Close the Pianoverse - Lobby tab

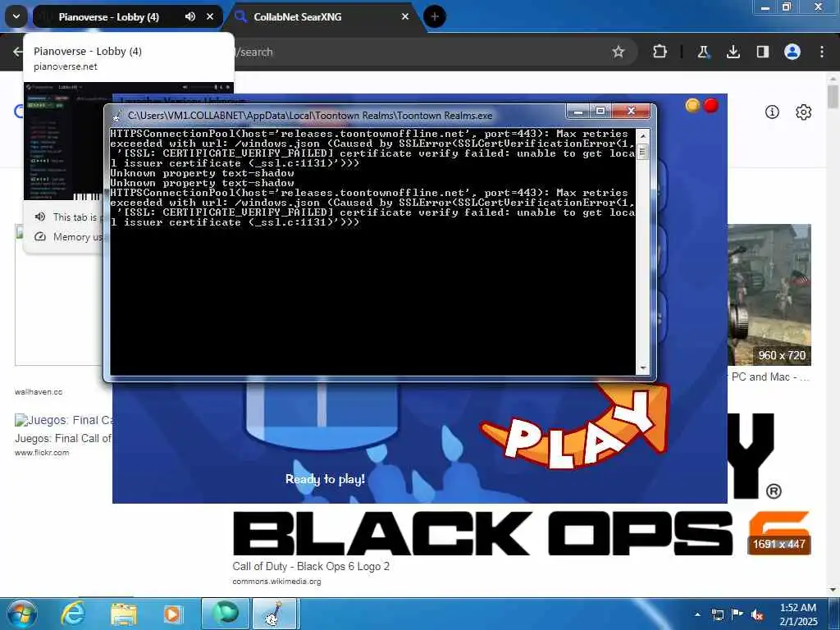click(x=210, y=16)
